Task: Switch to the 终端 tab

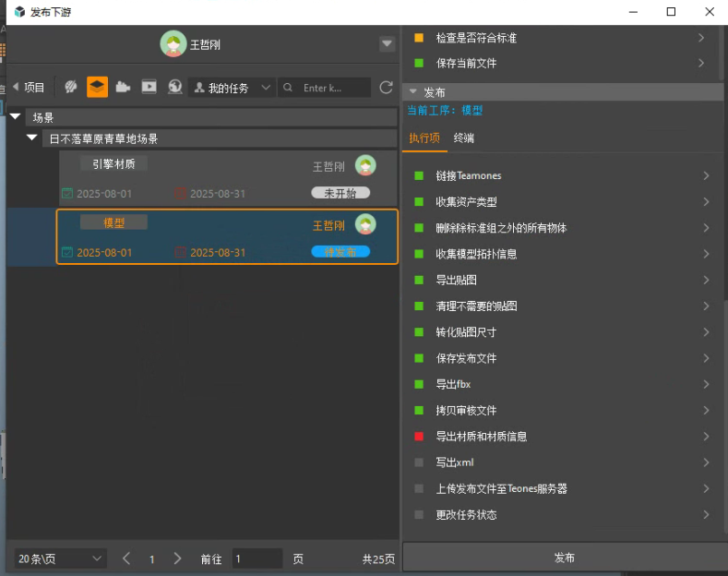Action: click(x=463, y=138)
